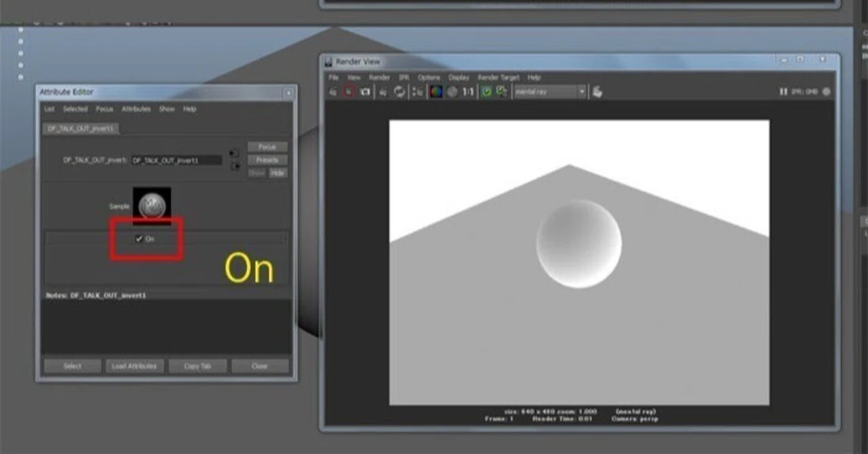Viewport: 868px width, 454px height.
Task: Click the Close button at Attribute Editor bottom
Action: coord(260,366)
